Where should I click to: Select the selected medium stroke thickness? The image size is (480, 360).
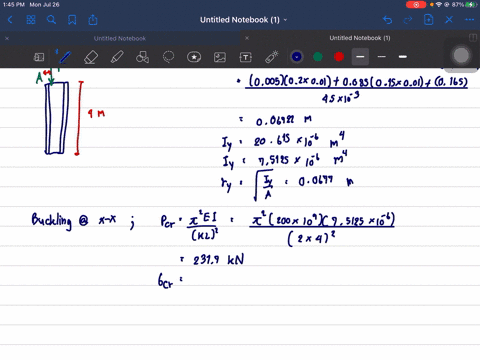point(360,57)
